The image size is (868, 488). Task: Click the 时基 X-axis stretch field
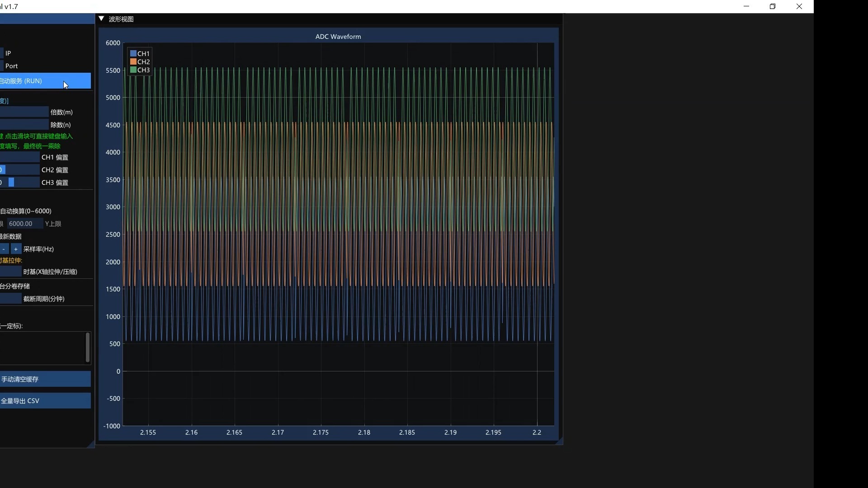(x=10, y=272)
